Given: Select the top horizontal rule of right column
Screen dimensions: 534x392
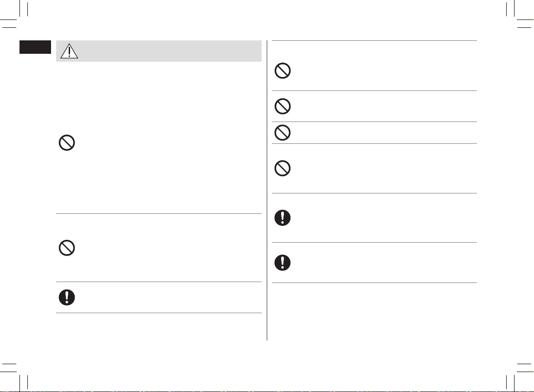Looking at the screenshot, I should point(374,40).
